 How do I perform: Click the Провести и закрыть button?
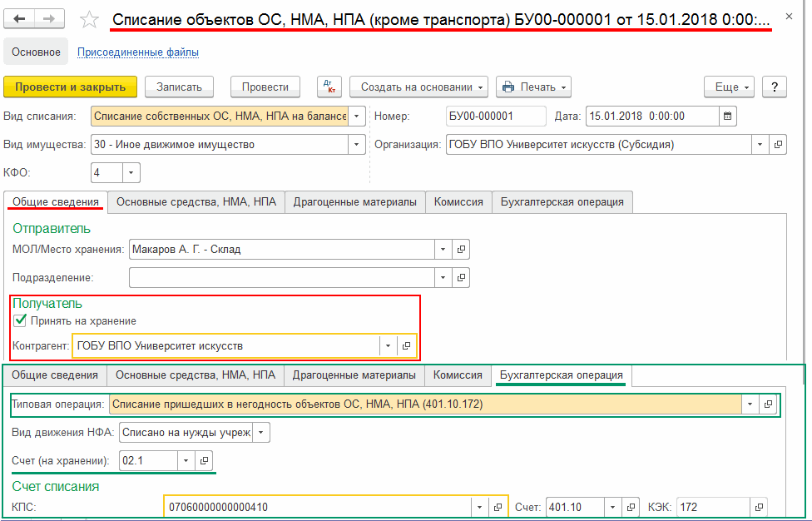coord(70,87)
